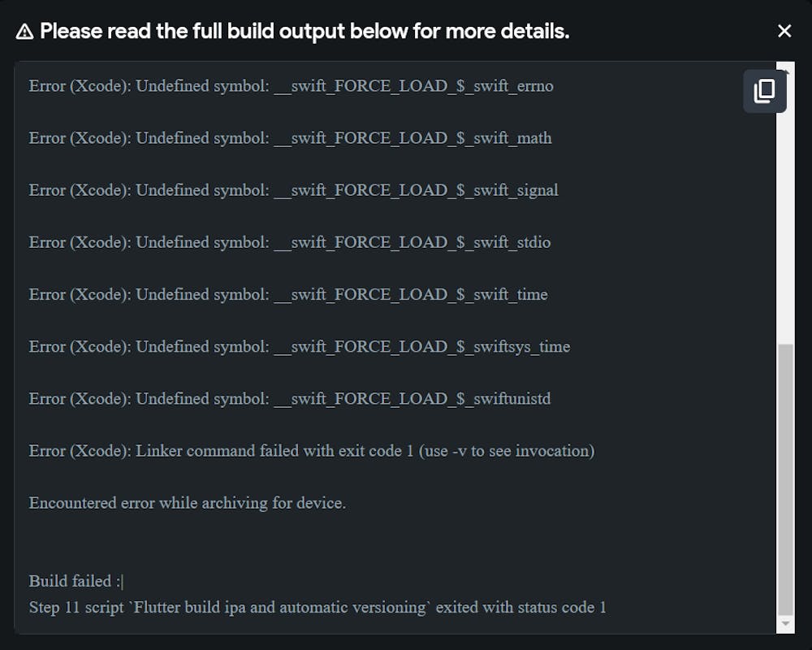Click the swift_errno undefined symbol error line
Screen dimensions: 812x650
pyautogui.click(x=291, y=85)
